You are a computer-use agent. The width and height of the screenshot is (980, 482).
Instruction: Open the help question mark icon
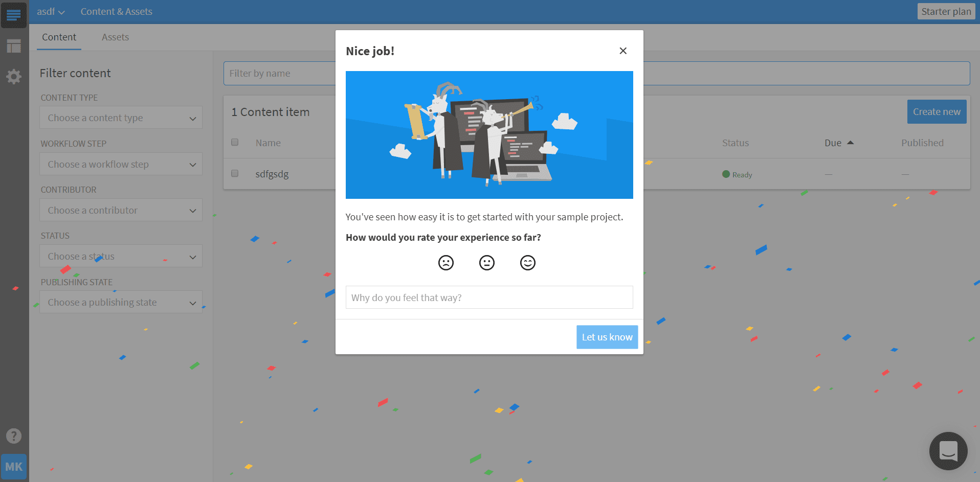pos(14,436)
